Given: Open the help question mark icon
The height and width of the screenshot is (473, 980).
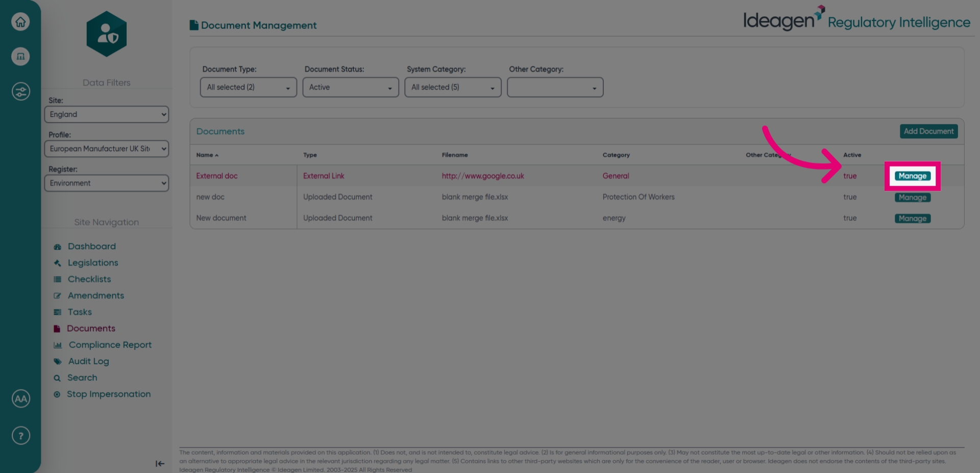Looking at the screenshot, I should coord(21,436).
